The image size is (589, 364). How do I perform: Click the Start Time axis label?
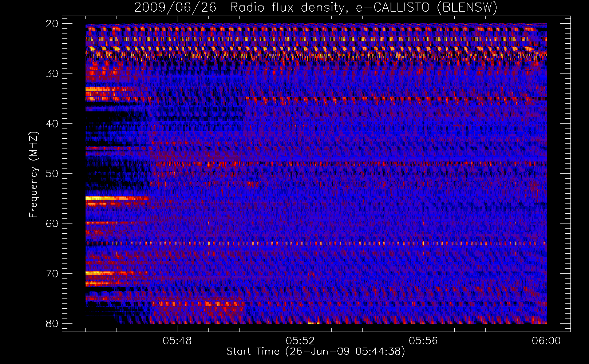316,352
